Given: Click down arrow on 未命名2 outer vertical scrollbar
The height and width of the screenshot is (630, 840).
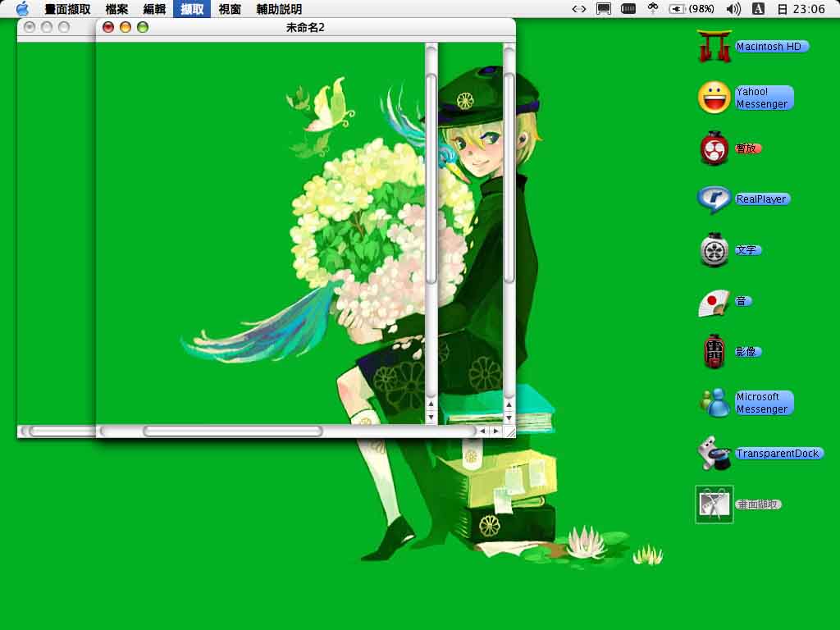Looking at the screenshot, I should pyautogui.click(x=509, y=418).
